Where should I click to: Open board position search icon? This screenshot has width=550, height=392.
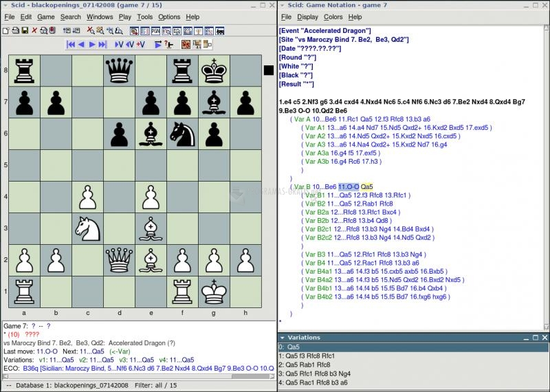[100, 30]
